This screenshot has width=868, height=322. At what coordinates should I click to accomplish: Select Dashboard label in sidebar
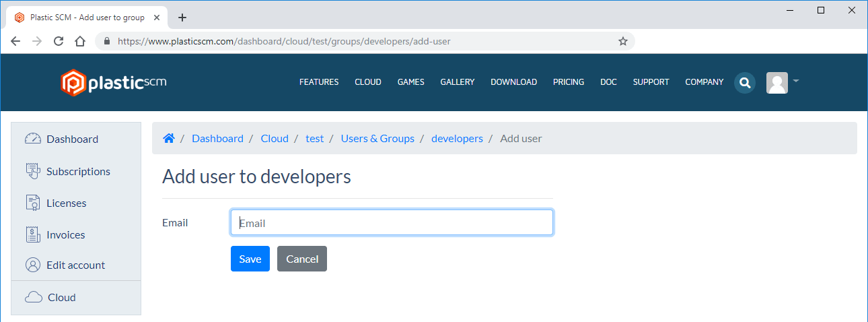pos(73,139)
